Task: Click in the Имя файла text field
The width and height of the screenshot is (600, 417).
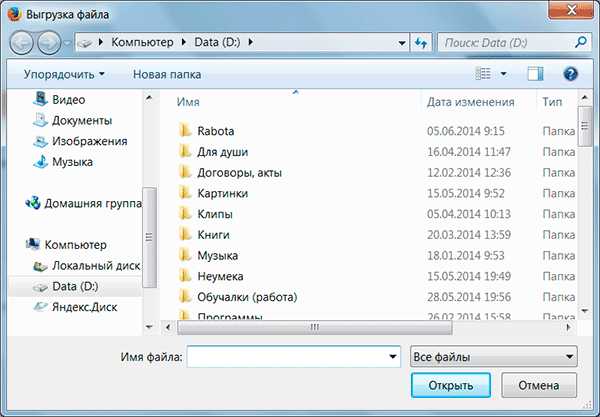Action: pyautogui.click(x=286, y=356)
